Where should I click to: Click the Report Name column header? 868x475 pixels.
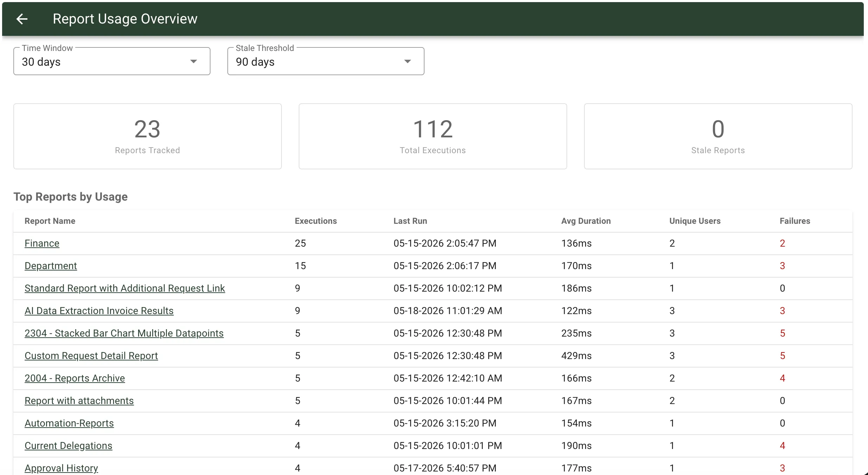click(x=50, y=221)
